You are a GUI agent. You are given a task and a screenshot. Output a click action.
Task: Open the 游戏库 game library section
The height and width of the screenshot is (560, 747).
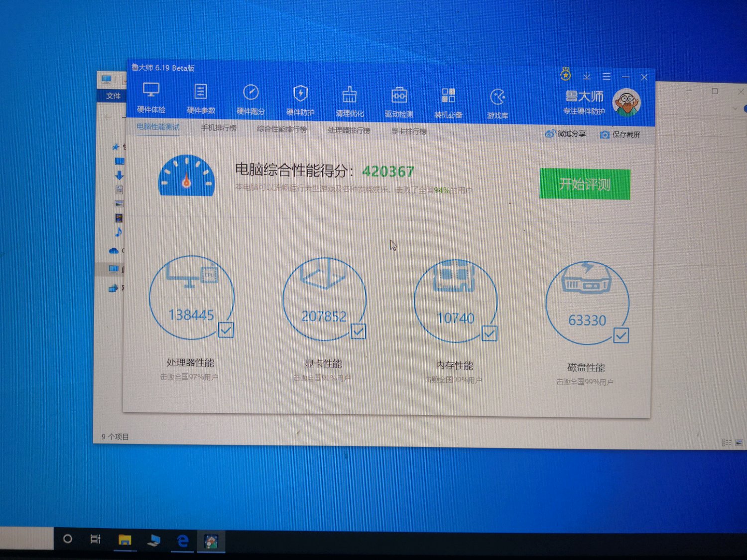[498, 104]
